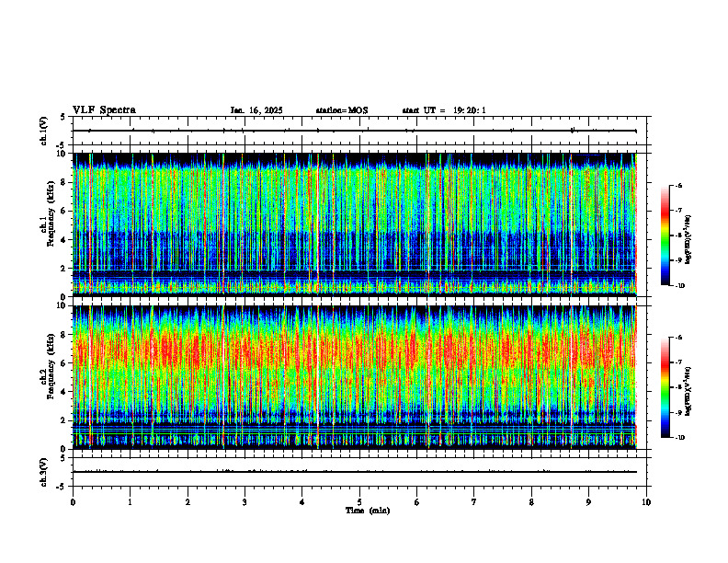Click the -6 label on ch.1 color bar
The width and height of the screenshot is (728, 563).
[x=679, y=185]
